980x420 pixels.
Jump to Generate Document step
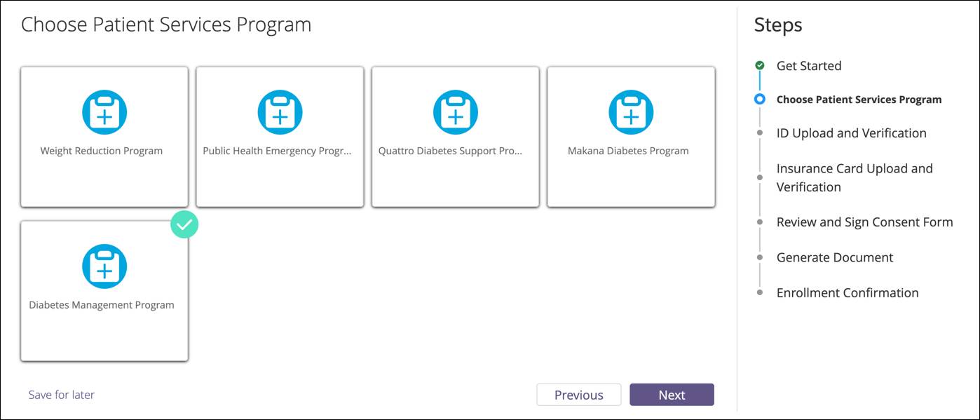(835, 257)
